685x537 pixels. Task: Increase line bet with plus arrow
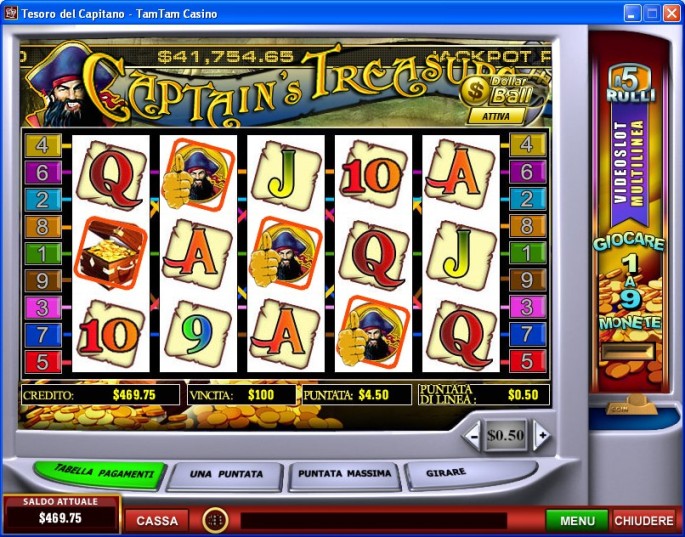click(542, 435)
